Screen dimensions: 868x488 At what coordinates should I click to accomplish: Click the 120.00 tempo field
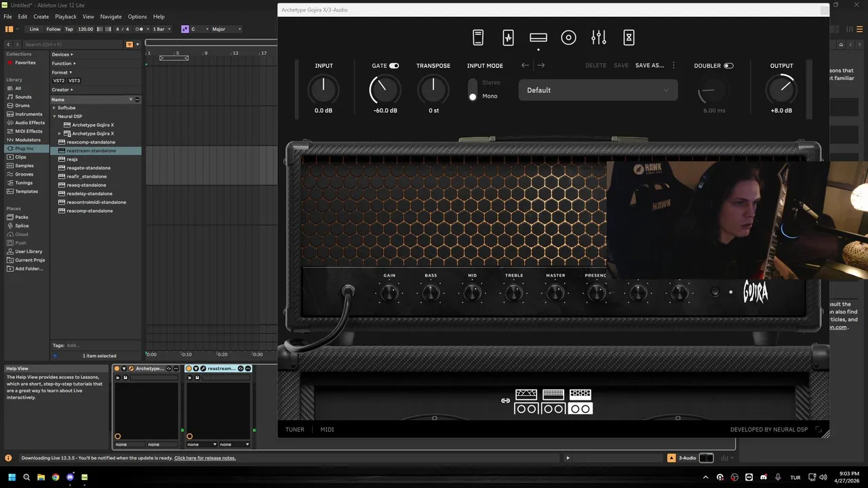85,29
